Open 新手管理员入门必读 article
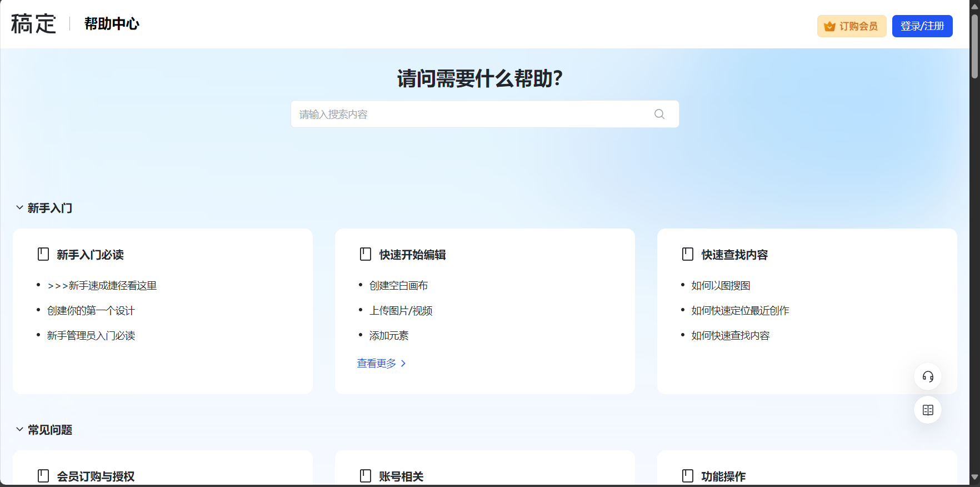Image resolution: width=980 pixels, height=487 pixels. [x=91, y=336]
